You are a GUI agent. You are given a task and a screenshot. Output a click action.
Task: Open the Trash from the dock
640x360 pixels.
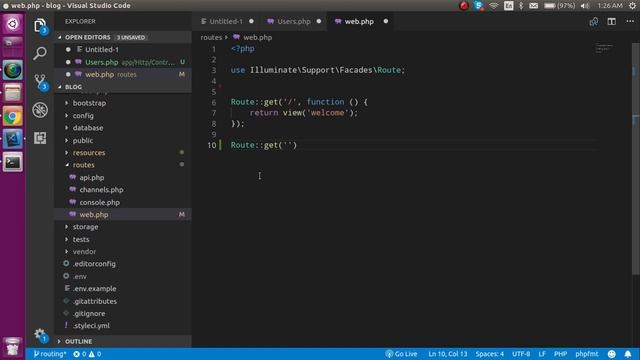pos(13,347)
